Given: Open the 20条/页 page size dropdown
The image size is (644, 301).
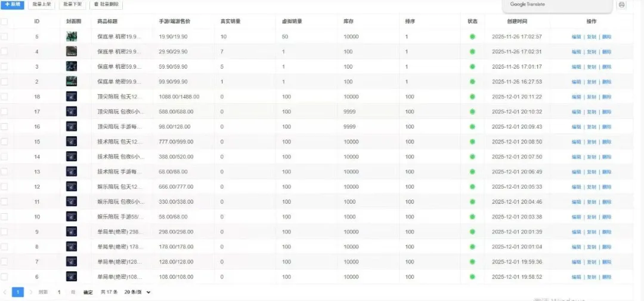Looking at the screenshot, I should click(137, 292).
